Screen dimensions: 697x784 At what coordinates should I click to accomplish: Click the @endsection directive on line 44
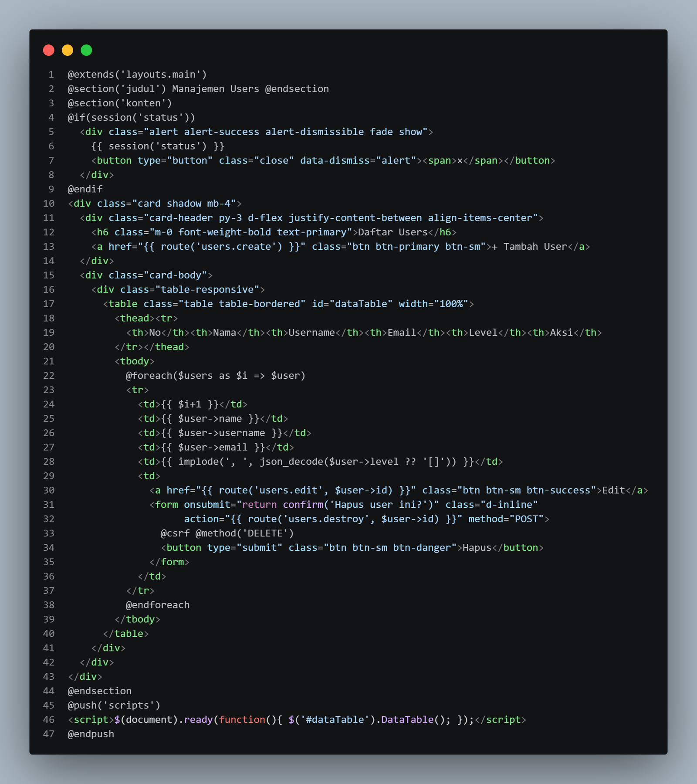[100, 691]
